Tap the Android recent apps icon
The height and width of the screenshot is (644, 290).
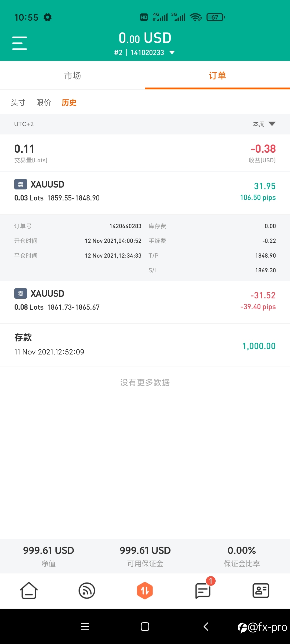pyautogui.click(x=85, y=627)
